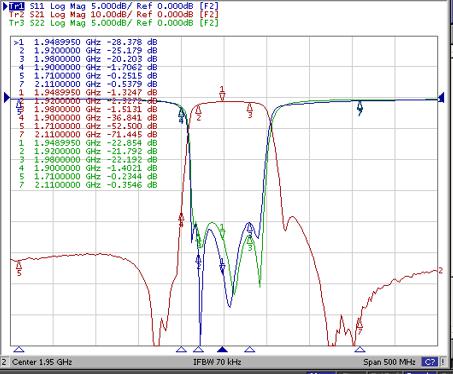The image size is (453, 374).
Task: Click the 1.92 GHz axis marker triangle
Action: tap(199, 349)
